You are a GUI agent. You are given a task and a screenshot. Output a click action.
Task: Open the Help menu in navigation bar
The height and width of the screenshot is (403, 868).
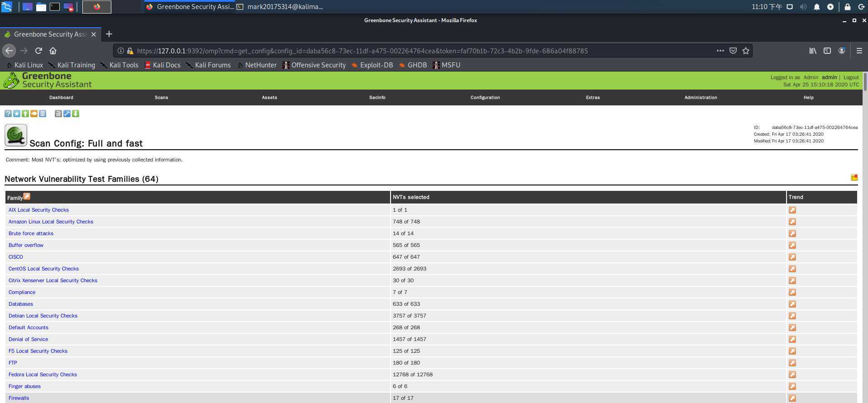tap(808, 97)
